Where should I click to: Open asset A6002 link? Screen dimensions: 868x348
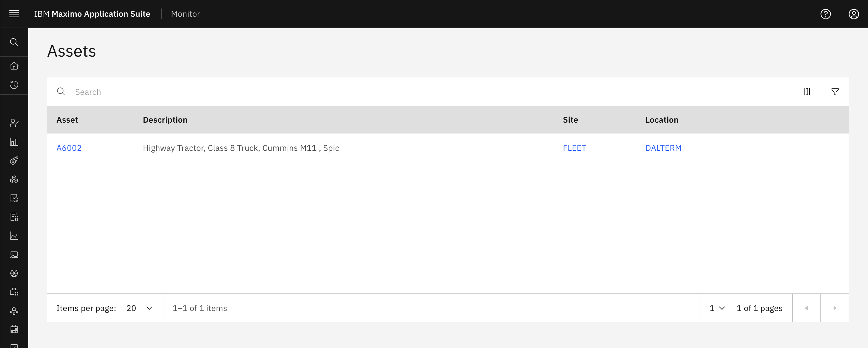pyautogui.click(x=69, y=148)
